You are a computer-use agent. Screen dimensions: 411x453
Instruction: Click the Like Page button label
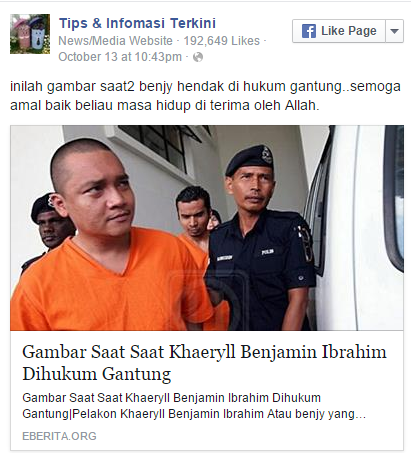coord(348,31)
